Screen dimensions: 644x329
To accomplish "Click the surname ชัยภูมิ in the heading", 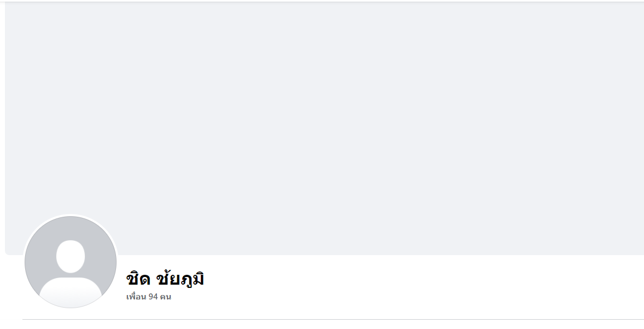I will click(x=181, y=279).
